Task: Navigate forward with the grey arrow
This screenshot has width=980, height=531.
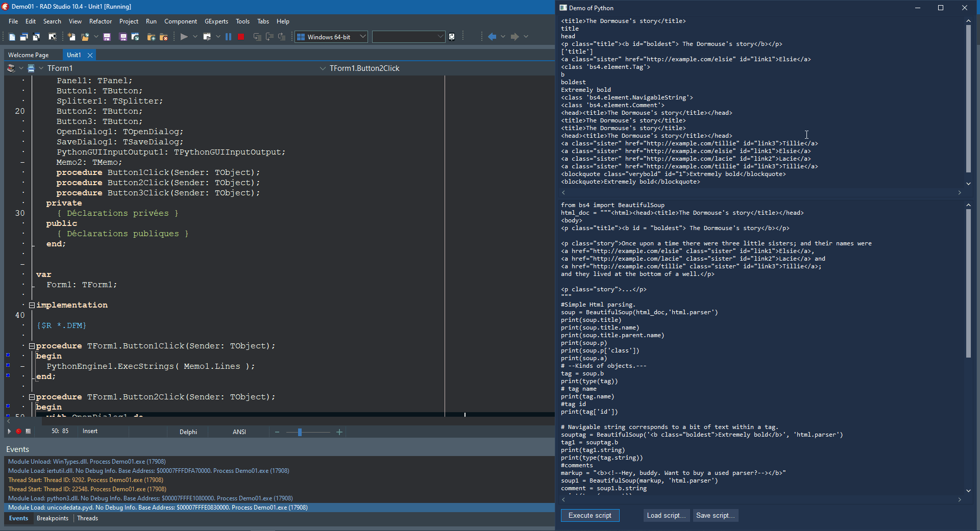Action: point(514,37)
